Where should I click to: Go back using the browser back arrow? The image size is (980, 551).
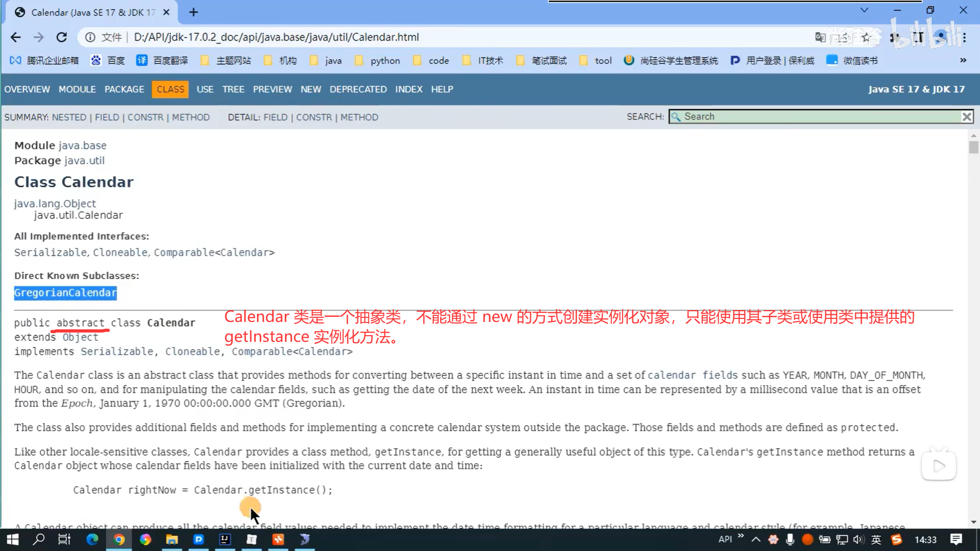tap(16, 37)
